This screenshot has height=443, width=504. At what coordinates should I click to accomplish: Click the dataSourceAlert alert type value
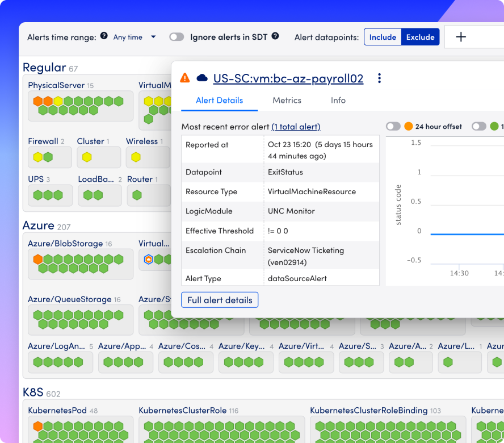point(297,279)
